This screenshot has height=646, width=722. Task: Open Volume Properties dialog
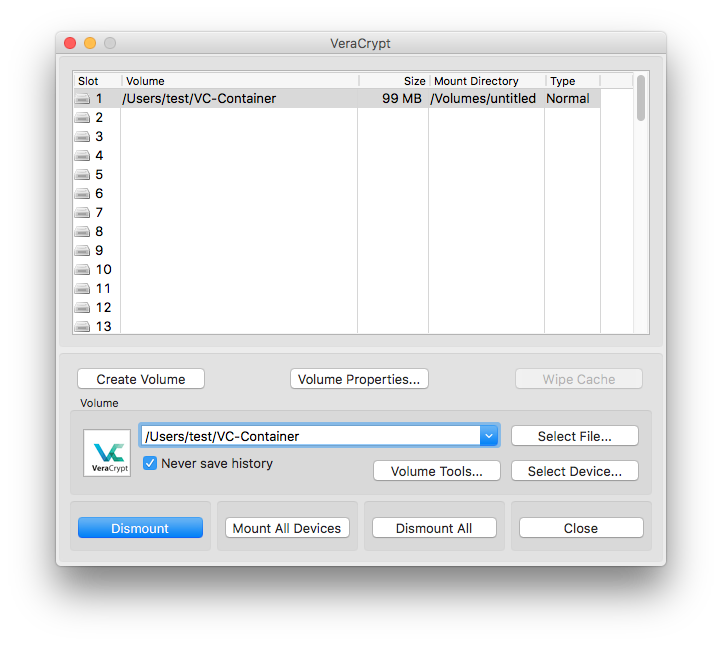point(359,379)
